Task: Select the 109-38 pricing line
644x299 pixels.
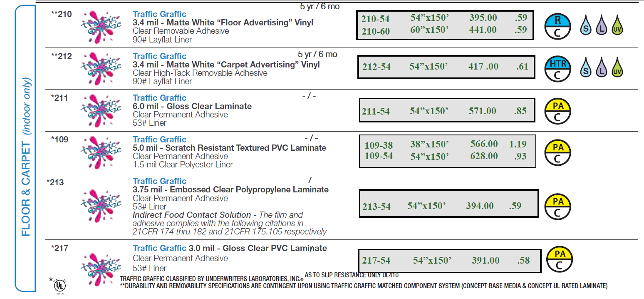Action: (446, 145)
